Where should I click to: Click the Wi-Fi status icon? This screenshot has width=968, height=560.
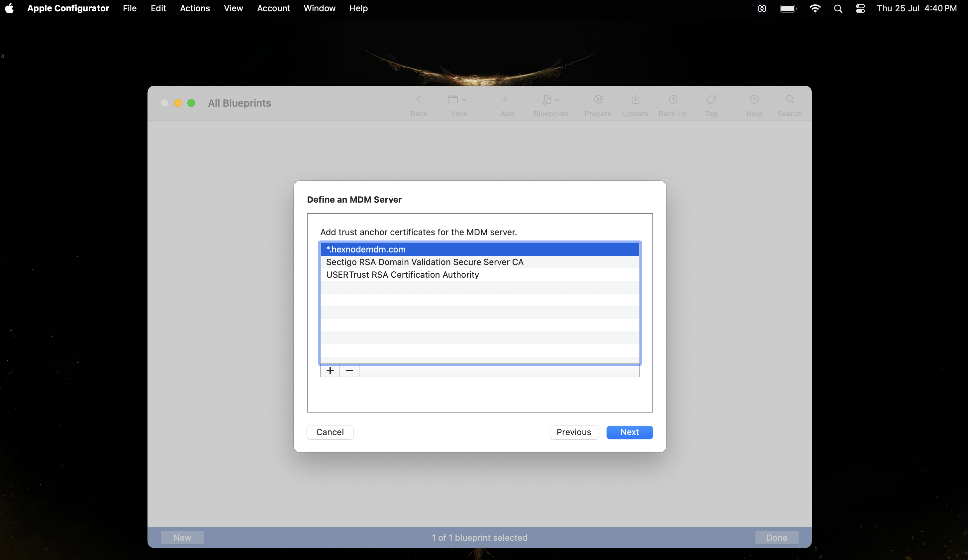coord(815,8)
